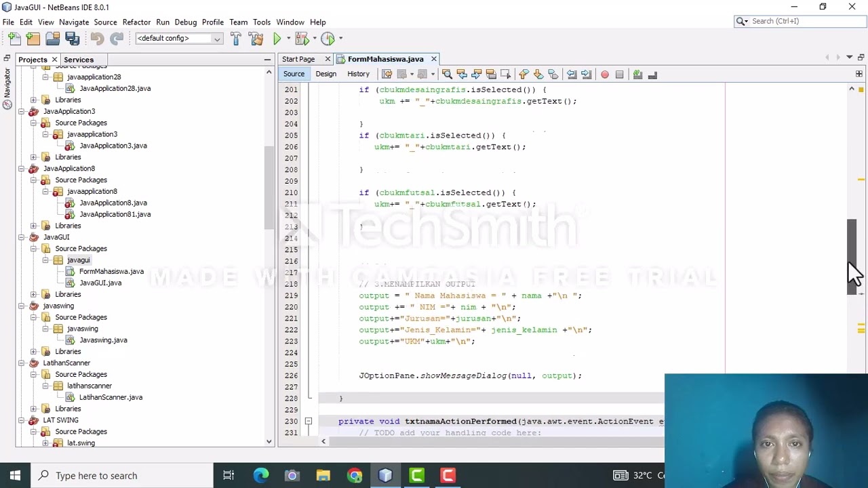Image resolution: width=868 pixels, height=488 pixels.
Task: Click the Last Edit editor toolbar icon
Action: coord(387,75)
